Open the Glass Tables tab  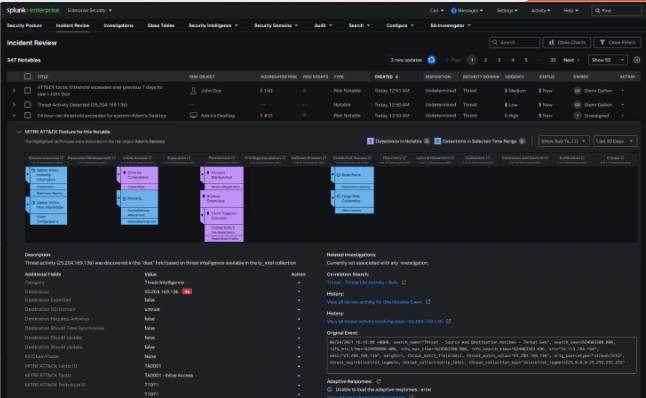click(x=161, y=26)
